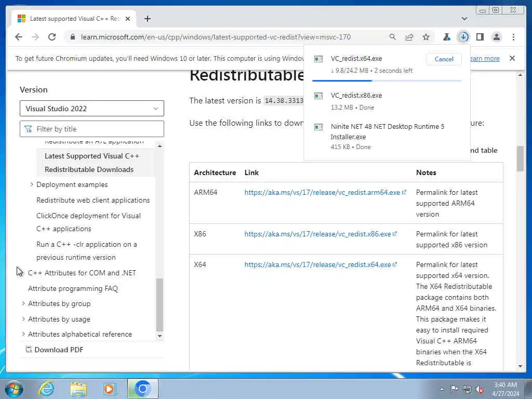This screenshot has width=532, height=399.
Task: Toggle the downloads bubble icon
Action: tap(463, 37)
